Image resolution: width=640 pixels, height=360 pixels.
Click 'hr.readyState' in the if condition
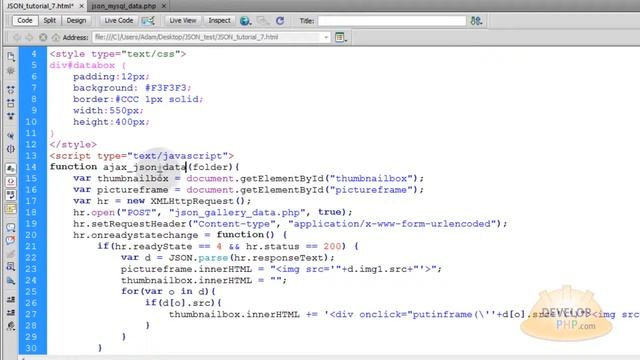pos(153,247)
